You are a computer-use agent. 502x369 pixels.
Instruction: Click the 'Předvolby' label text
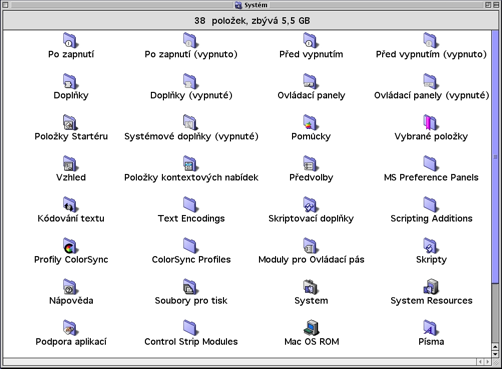pyautogui.click(x=311, y=177)
